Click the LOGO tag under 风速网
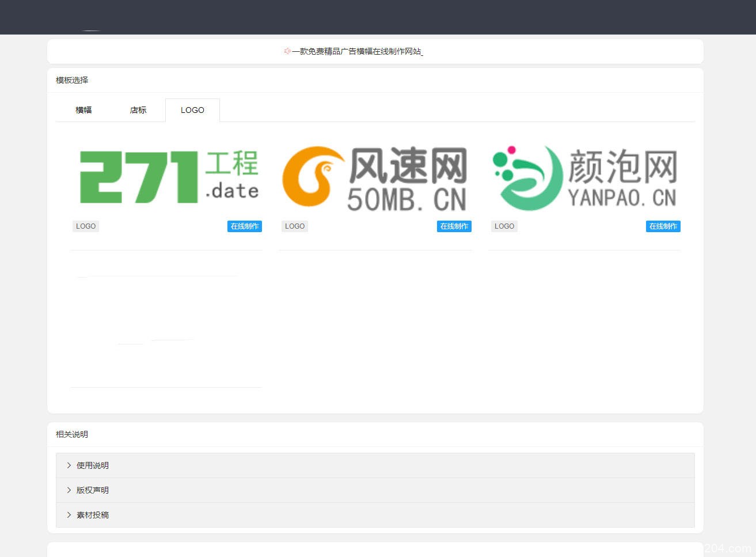 295,226
